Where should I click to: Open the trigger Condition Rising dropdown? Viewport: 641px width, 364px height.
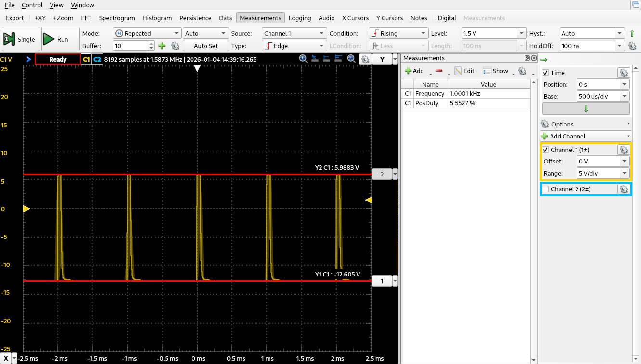pos(398,33)
